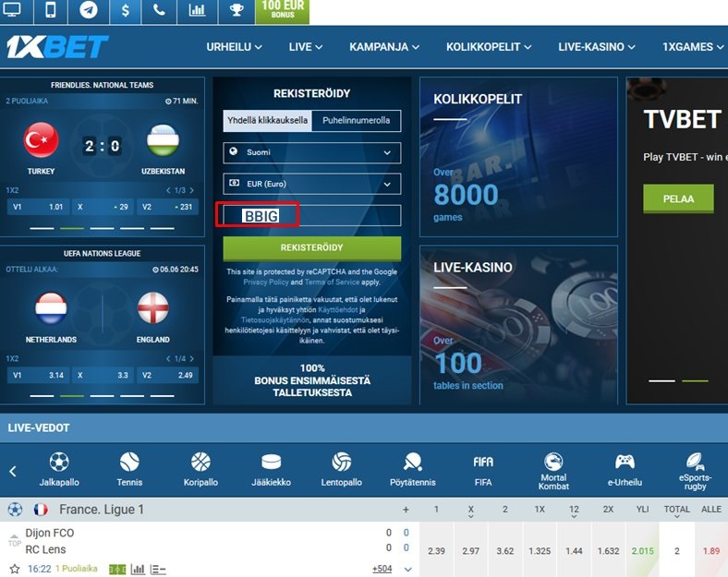Open match statistics bar chart icon
Viewport: 728px width, 577px height.
pos(138,569)
